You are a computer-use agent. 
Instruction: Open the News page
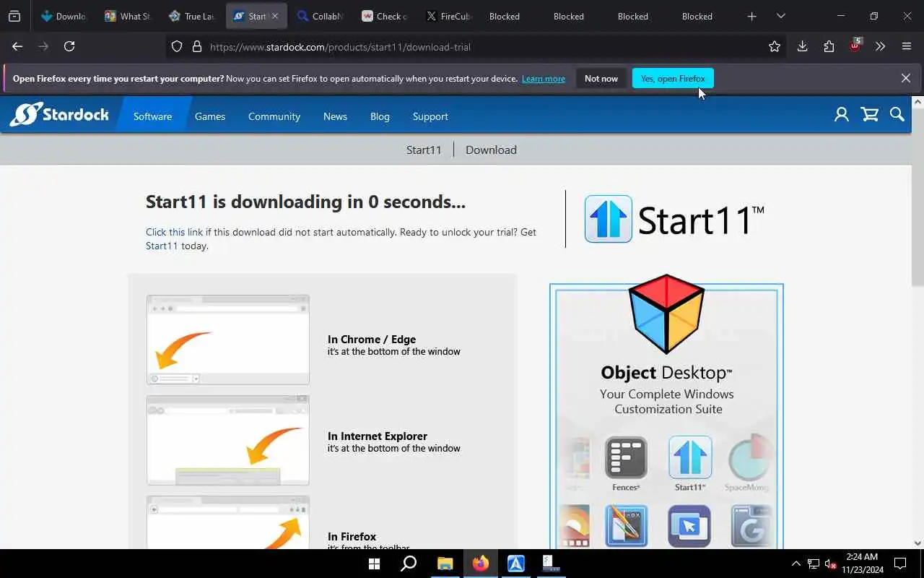click(x=335, y=116)
